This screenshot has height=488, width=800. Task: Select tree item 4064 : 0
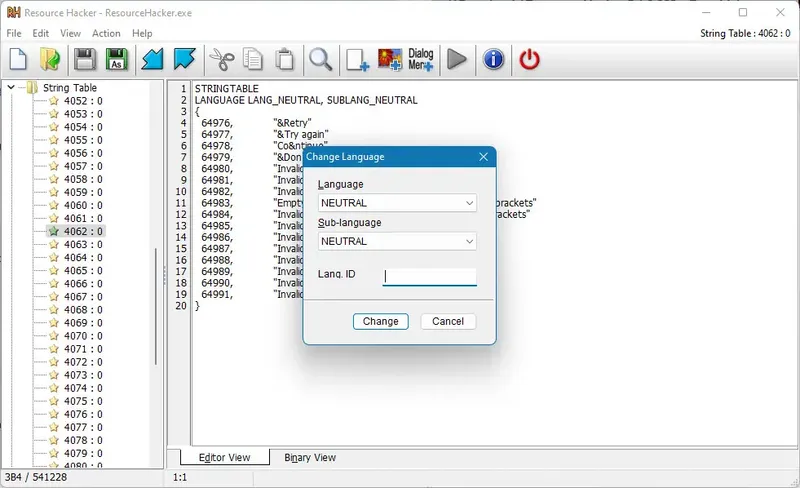point(83,257)
